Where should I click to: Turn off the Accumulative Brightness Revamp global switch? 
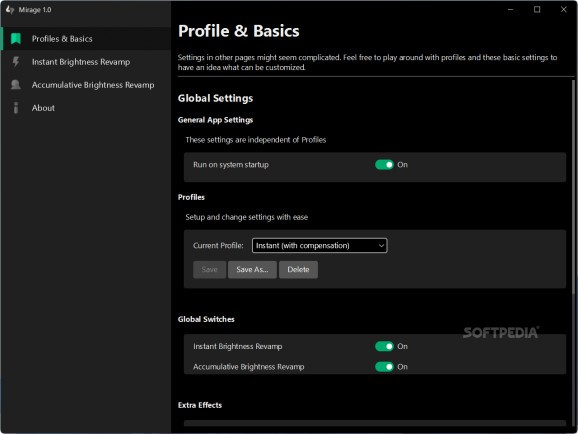click(384, 367)
